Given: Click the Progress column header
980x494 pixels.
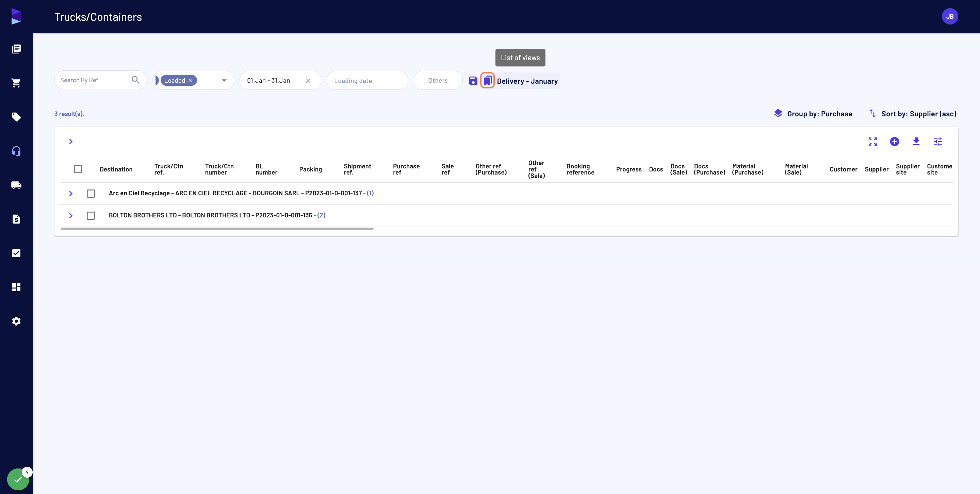Looking at the screenshot, I should (628, 169).
